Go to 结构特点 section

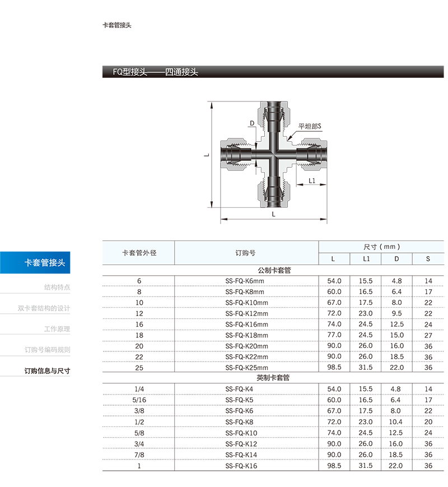pos(57,287)
